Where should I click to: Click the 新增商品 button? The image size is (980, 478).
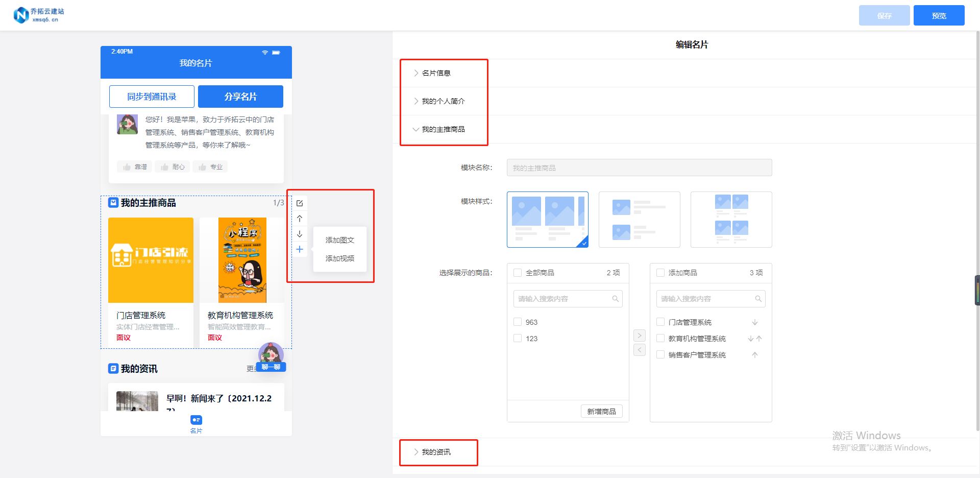(602, 412)
